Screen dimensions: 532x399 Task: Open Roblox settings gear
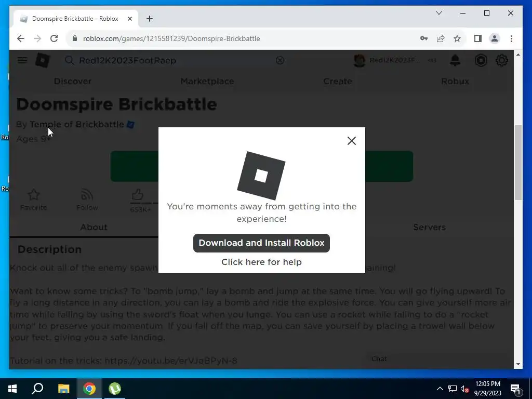[501, 60]
